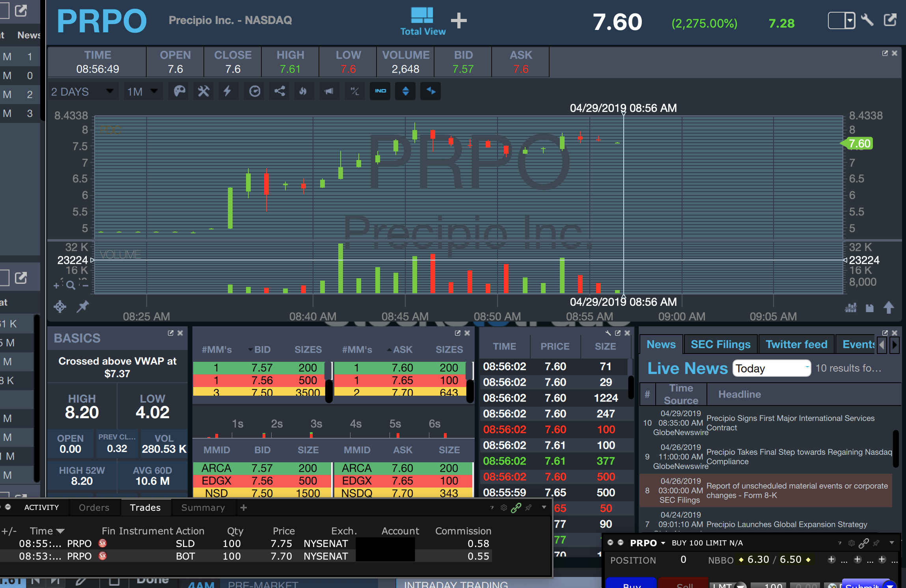Switch to the SEC Filings tab
This screenshot has width=906, height=588.
[720, 344]
